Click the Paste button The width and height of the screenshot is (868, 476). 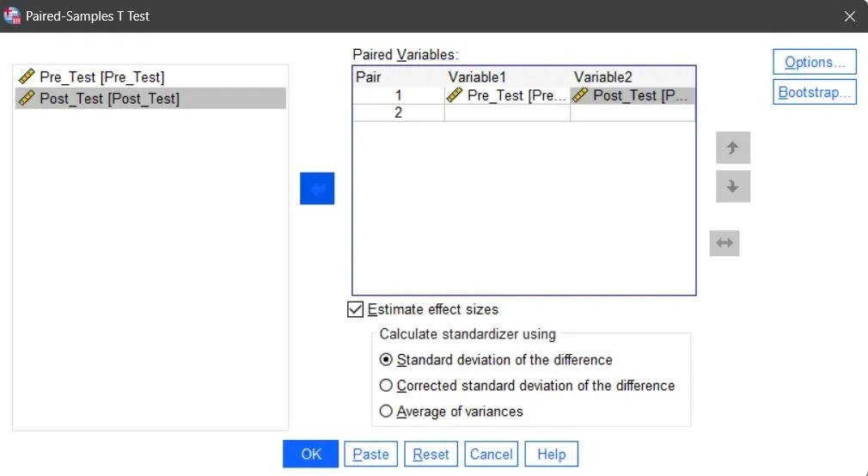pos(371,455)
